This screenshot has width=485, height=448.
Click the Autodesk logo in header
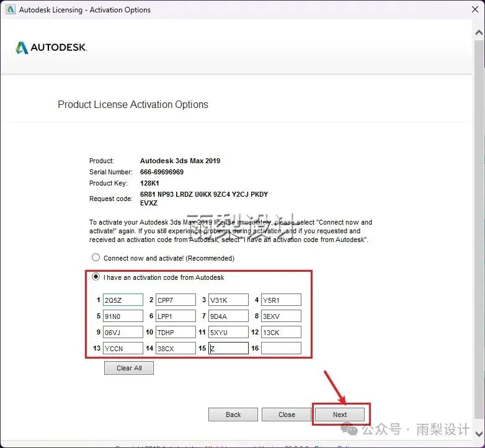click(51, 47)
